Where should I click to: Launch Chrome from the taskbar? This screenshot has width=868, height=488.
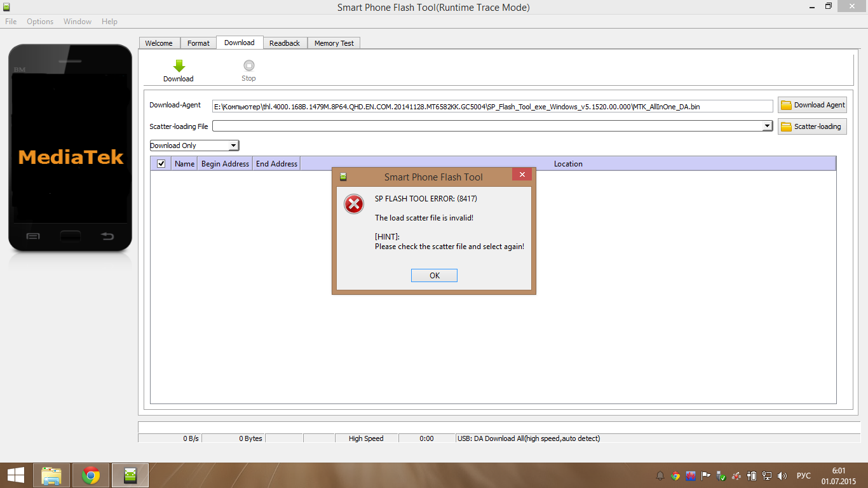(x=91, y=475)
